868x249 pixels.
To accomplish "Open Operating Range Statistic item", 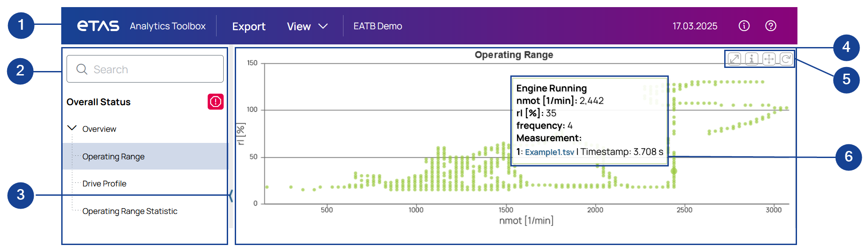I will 130,211.
